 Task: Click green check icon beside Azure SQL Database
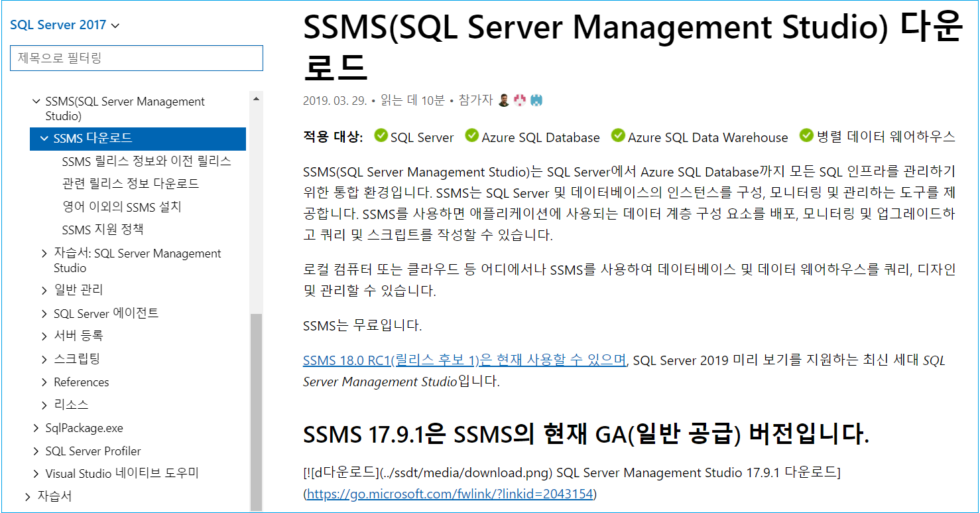(x=471, y=135)
